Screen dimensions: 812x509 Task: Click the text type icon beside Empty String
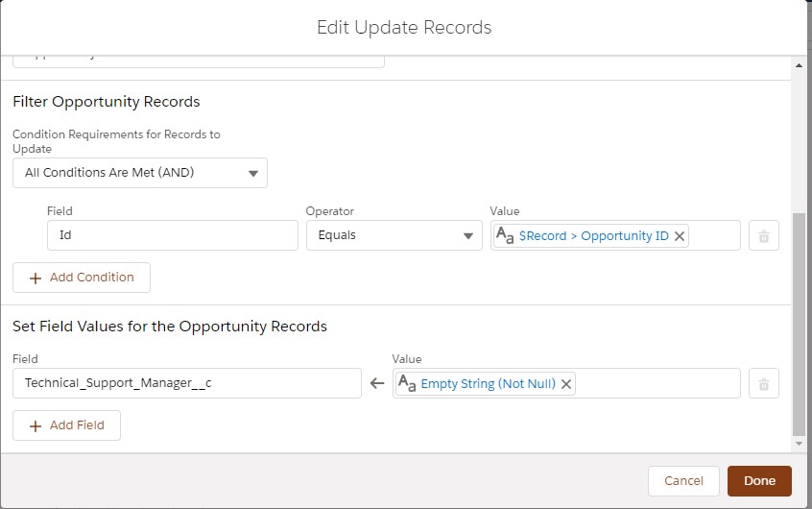point(407,384)
